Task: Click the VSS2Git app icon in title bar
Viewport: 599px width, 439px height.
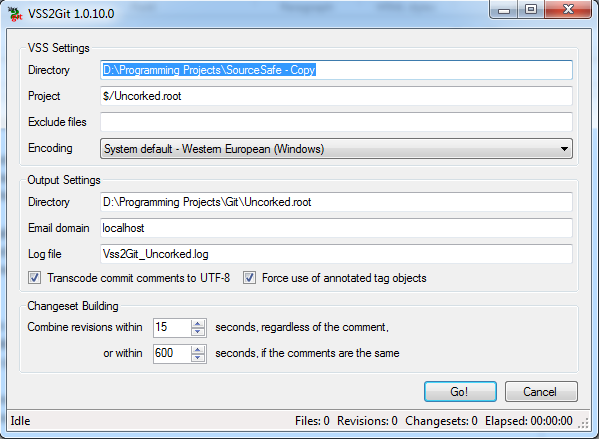Action: tap(15, 14)
